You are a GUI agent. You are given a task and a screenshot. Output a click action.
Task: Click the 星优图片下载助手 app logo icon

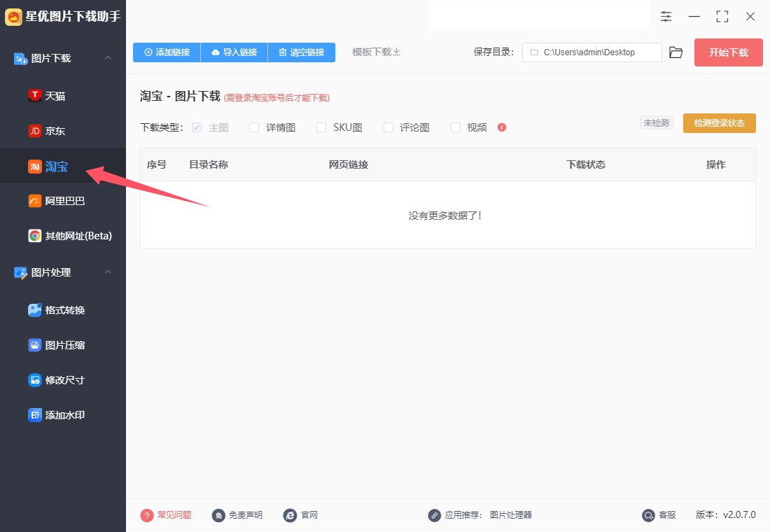(x=14, y=17)
